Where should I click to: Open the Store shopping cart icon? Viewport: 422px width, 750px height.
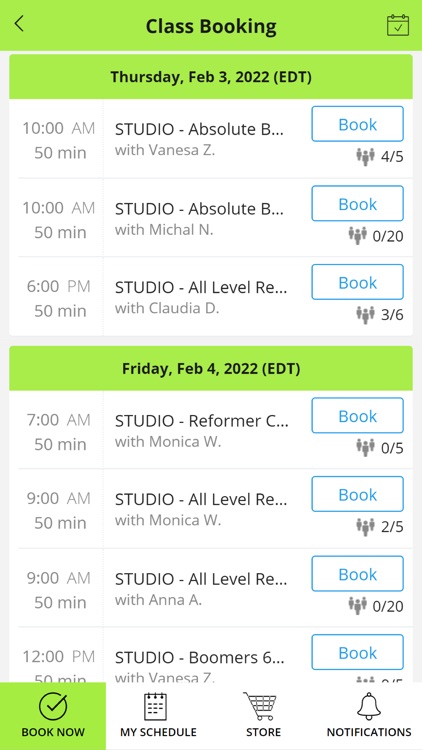[x=260, y=706]
